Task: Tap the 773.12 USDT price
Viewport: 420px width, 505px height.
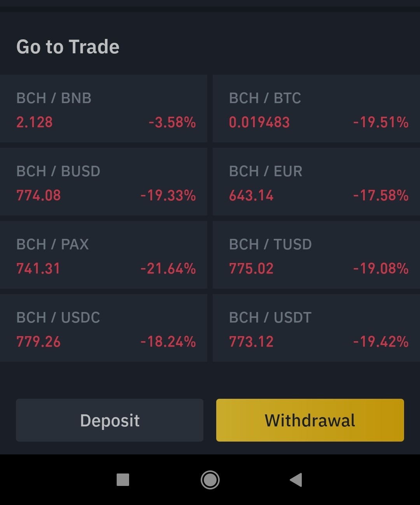Action: [x=251, y=342]
